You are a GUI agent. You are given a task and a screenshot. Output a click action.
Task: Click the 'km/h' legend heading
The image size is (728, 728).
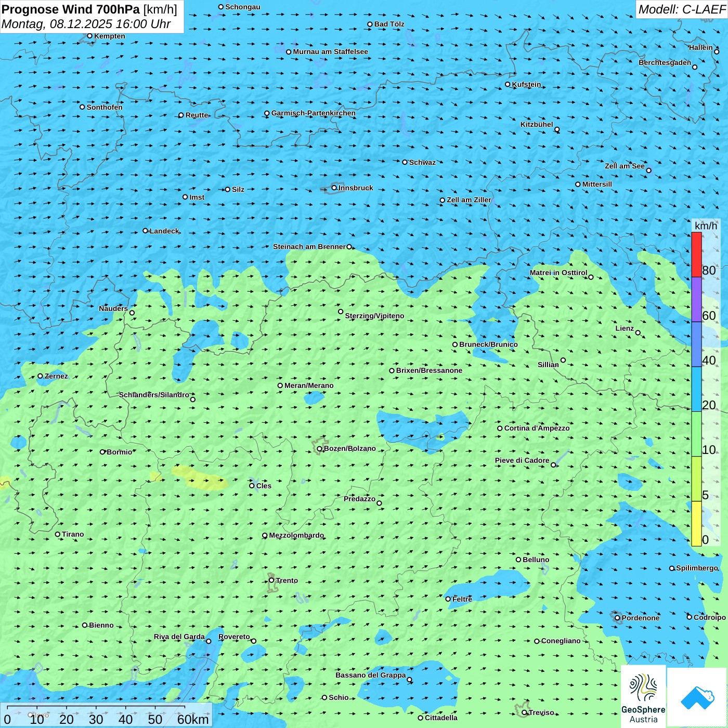coord(706,226)
